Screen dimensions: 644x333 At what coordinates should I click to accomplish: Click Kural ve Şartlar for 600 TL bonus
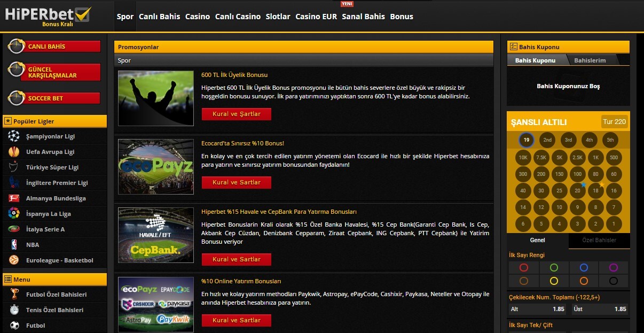click(237, 114)
